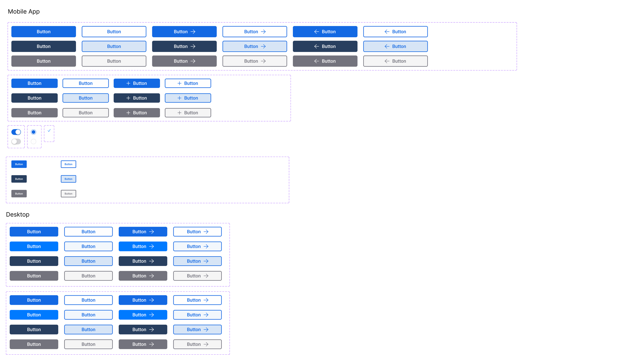Turn off the blue enabled toggle switch
The width and height of the screenshot is (644, 355).
point(16,132)
